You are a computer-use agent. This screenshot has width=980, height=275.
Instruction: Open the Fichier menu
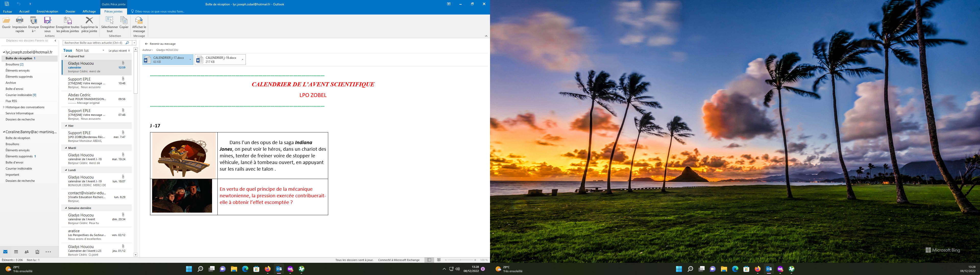point(8,11)
